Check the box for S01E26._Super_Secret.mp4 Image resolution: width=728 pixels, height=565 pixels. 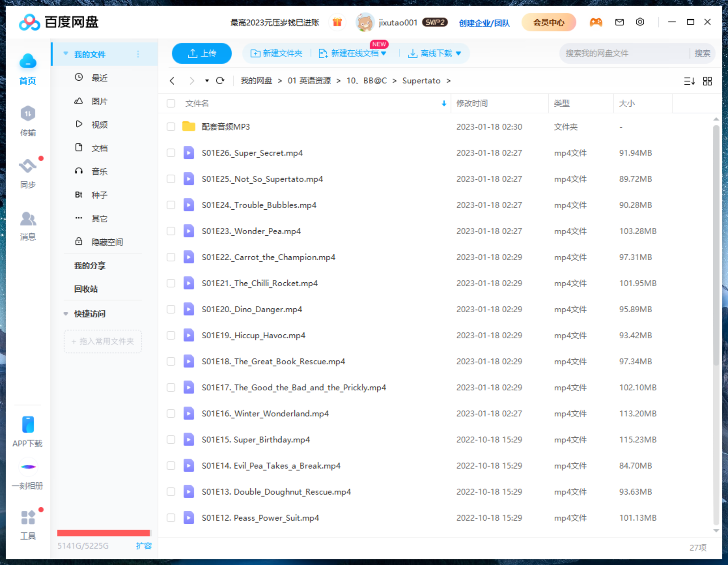click(x=171, y=152)
